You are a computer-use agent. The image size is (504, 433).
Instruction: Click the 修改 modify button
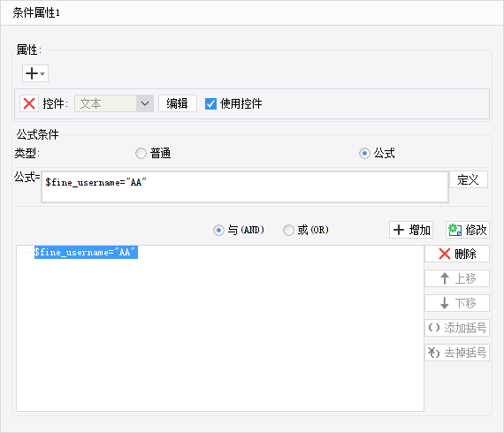coord(468,230)
